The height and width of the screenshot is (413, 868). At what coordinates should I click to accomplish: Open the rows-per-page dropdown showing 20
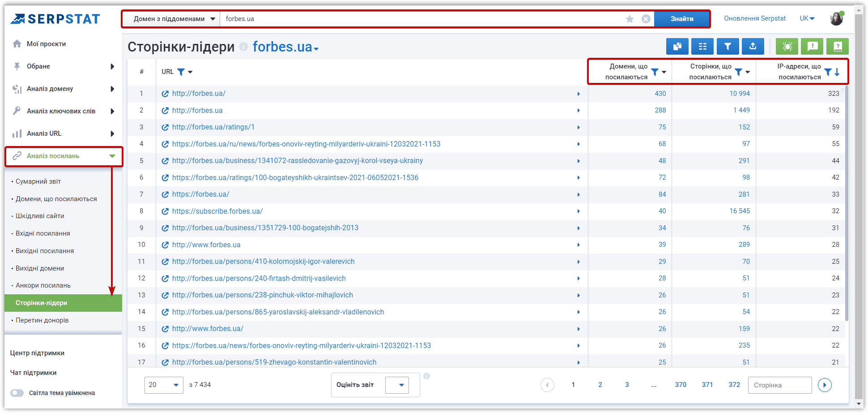(x=164, y=385)
